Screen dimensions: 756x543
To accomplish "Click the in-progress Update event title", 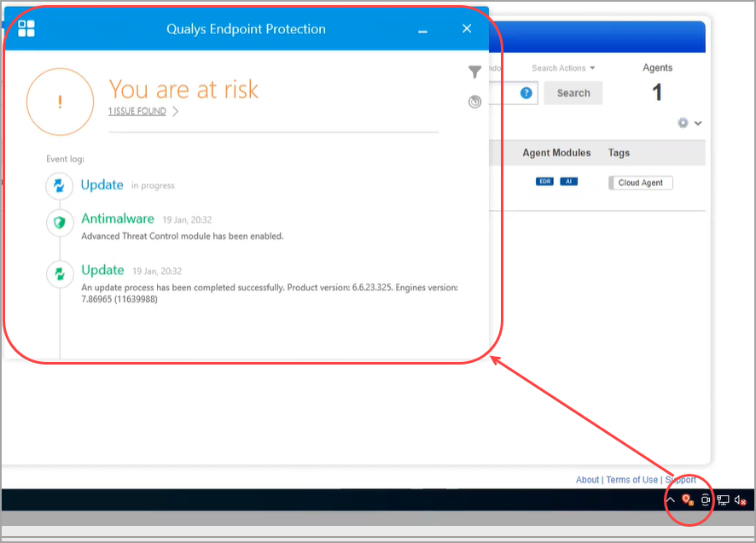I will [102, 185].
